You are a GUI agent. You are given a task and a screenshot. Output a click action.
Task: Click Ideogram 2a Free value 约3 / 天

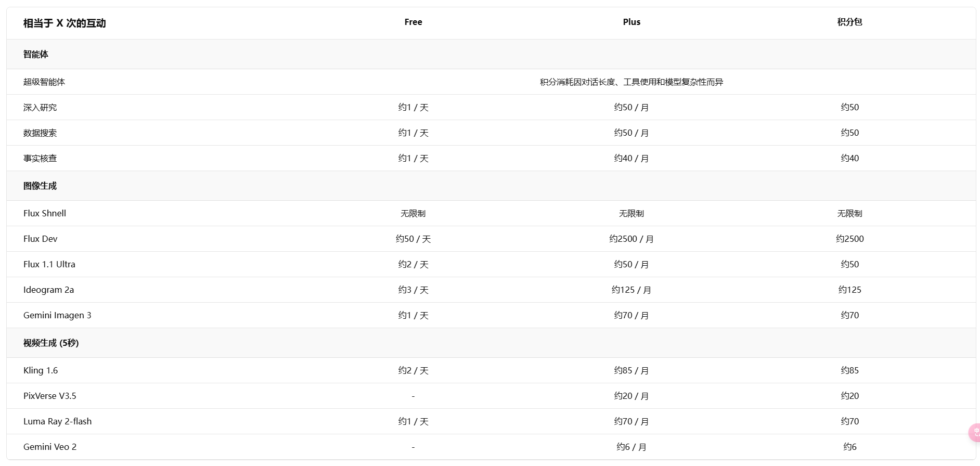(x=413, y=290)
